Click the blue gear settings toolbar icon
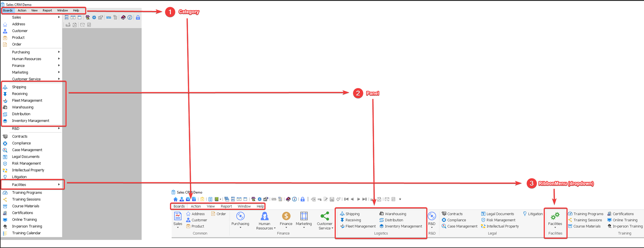 coord(94,18)
